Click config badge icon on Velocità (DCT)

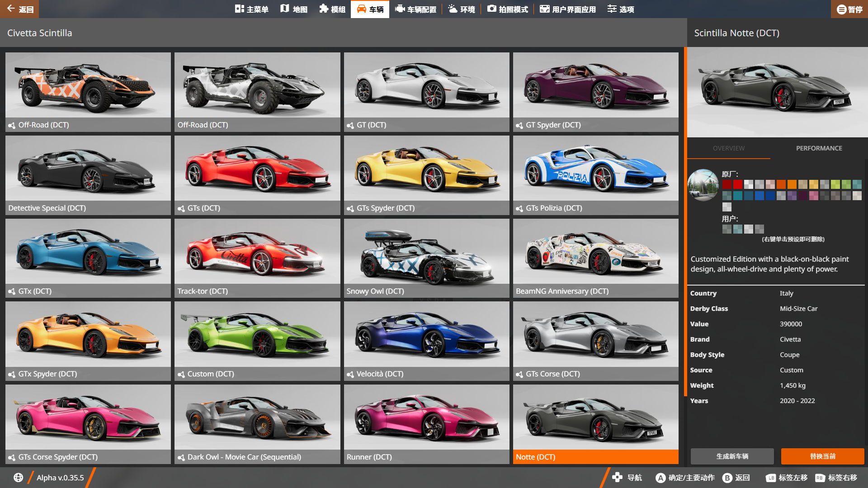tap(350, 374)
